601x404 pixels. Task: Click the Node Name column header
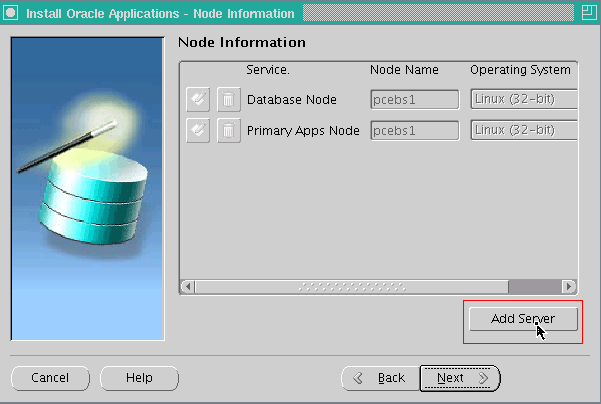pyautogui.click(x=404, y=70)
